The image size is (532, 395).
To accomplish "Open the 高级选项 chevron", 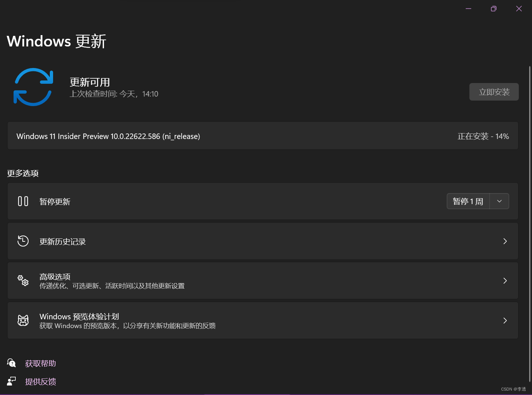I will click(x=505, y=281).
